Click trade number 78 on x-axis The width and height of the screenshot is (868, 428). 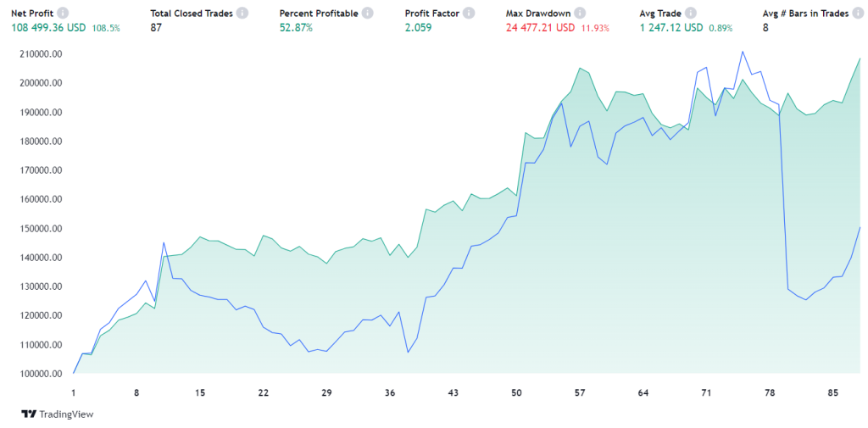coord(770,393)
